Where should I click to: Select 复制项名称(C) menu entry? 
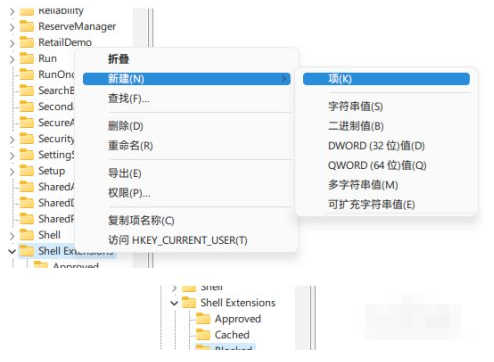click(x=187, y=220)
